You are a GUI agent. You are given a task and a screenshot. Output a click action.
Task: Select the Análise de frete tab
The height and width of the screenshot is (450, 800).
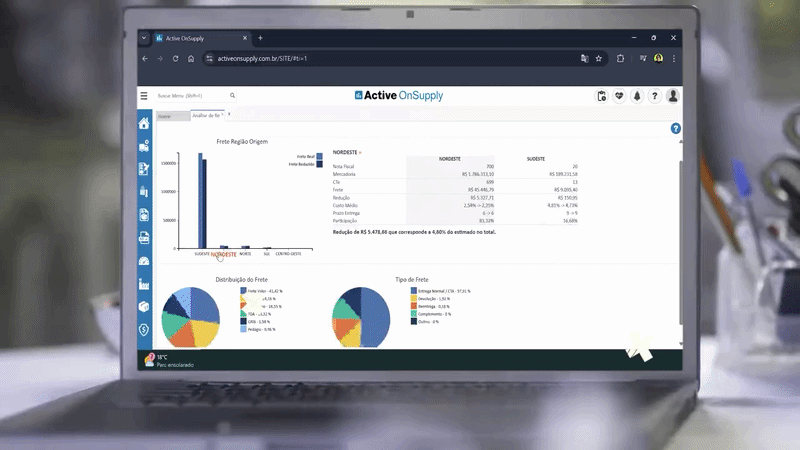click(206, 117)
